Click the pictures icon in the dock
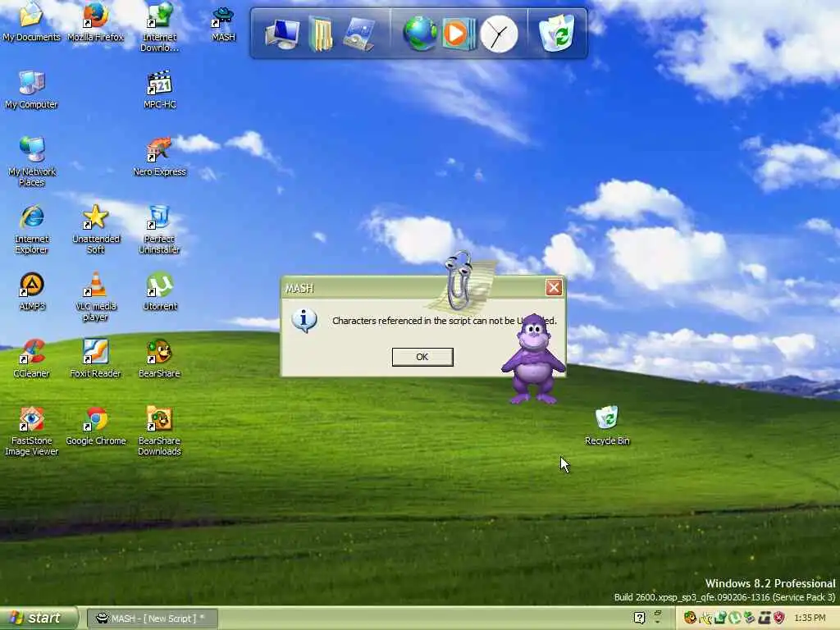This screenshot has height=630, width=840. [x=359, y=34]
